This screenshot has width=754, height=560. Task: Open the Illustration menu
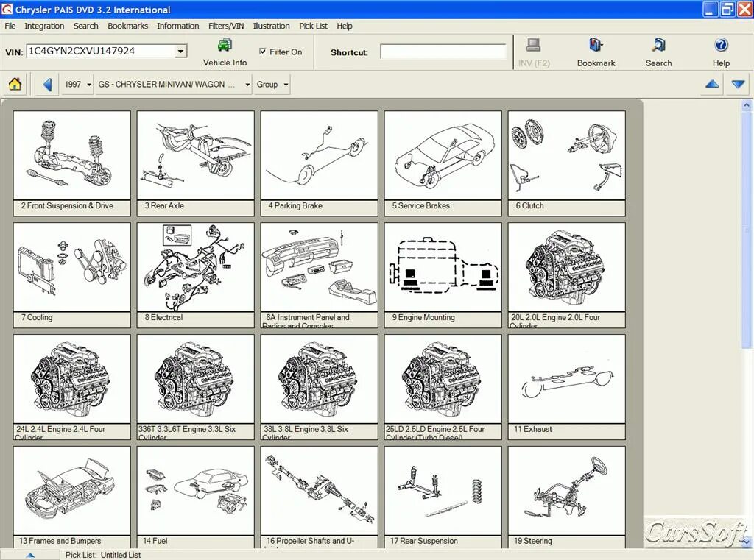271,26
